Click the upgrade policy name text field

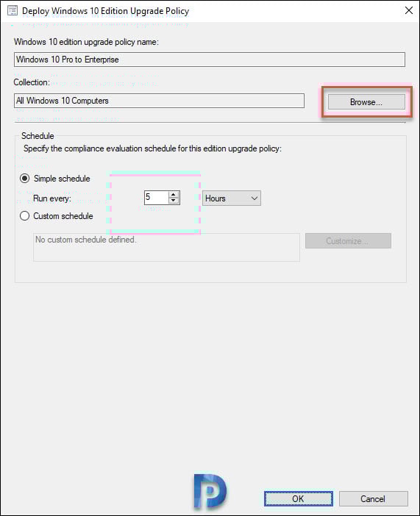210,60
